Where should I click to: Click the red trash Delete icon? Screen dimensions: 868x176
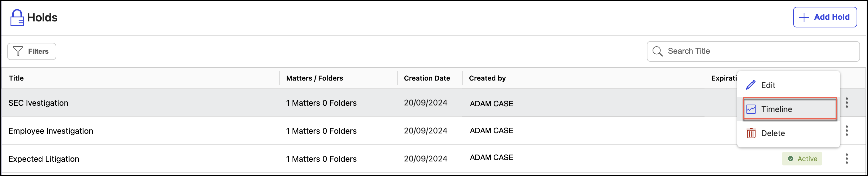click(x=751, y=133)
